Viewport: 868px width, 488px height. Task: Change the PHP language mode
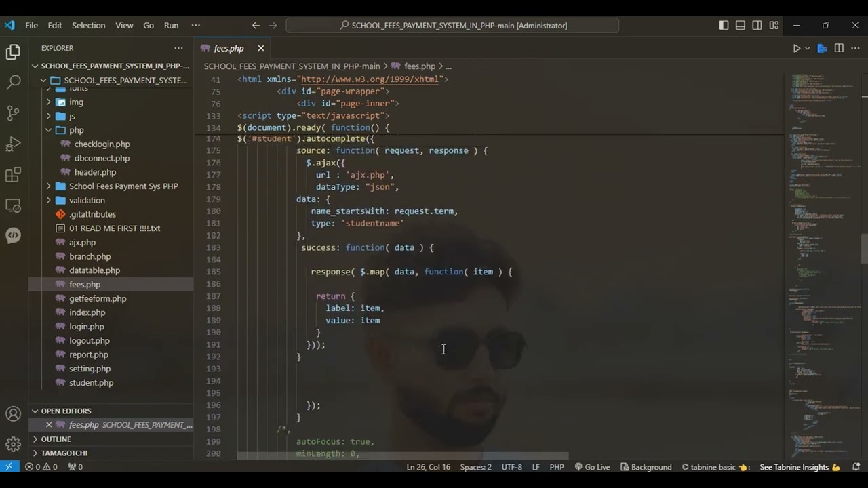click(x=557, y=467)
